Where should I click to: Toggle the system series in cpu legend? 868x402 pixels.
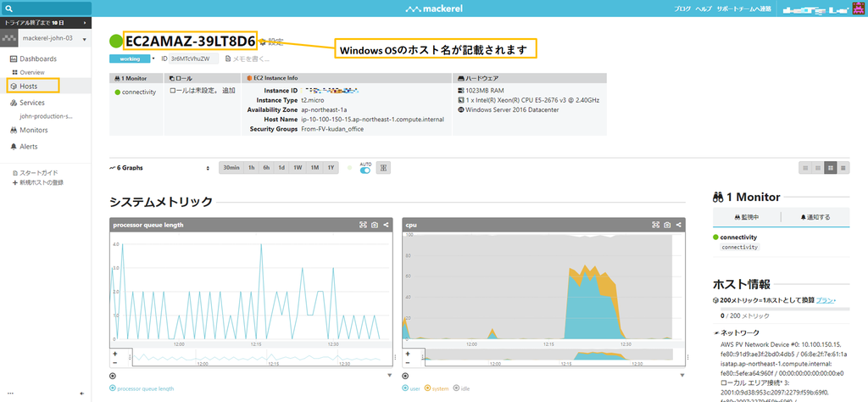coord(437,388)
